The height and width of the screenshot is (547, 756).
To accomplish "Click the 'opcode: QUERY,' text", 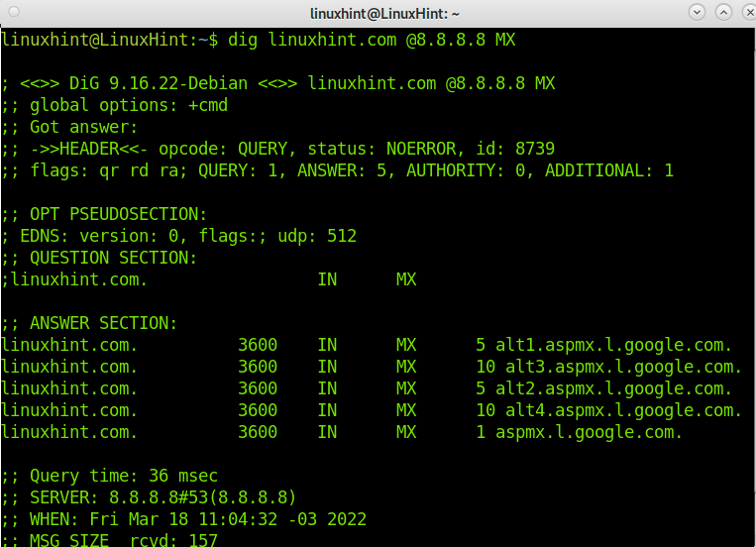I will 228,149.
